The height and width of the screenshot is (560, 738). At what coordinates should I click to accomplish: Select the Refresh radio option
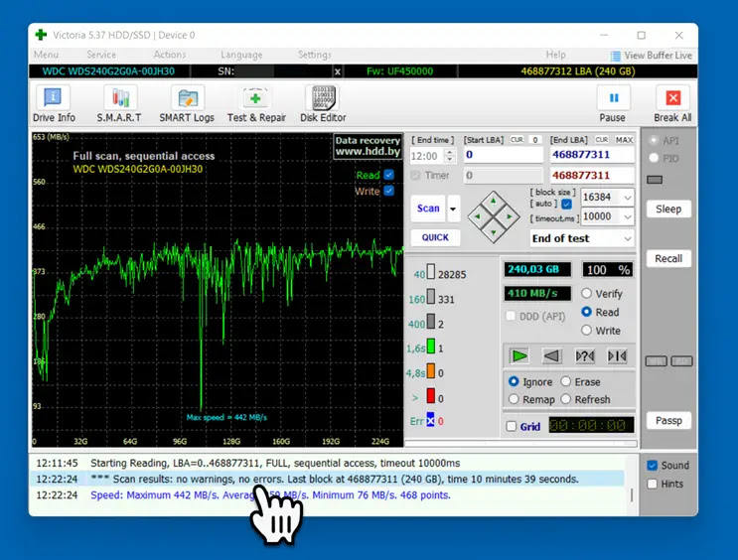pos(566,399)
